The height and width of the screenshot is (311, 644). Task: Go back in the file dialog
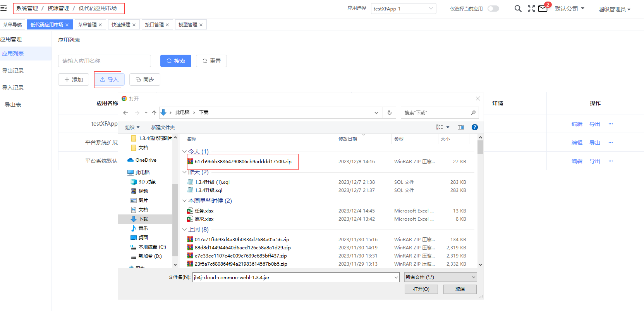[x=125, y=113]
